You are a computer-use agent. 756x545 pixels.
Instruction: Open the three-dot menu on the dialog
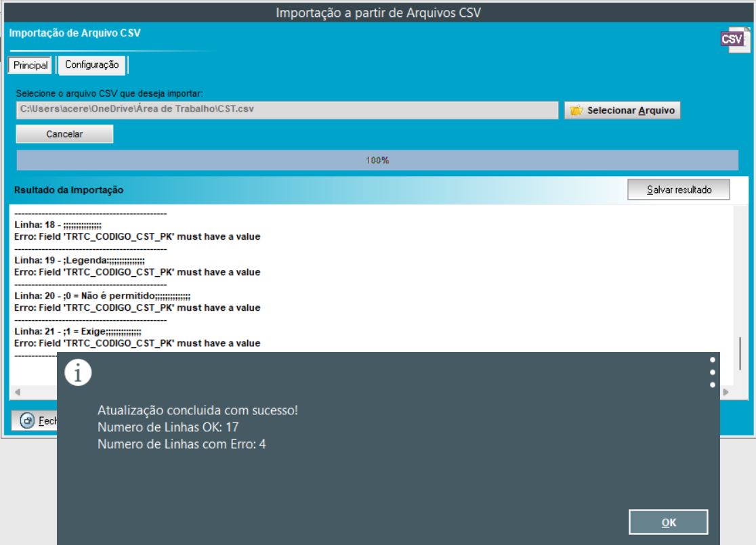[713, 372]
